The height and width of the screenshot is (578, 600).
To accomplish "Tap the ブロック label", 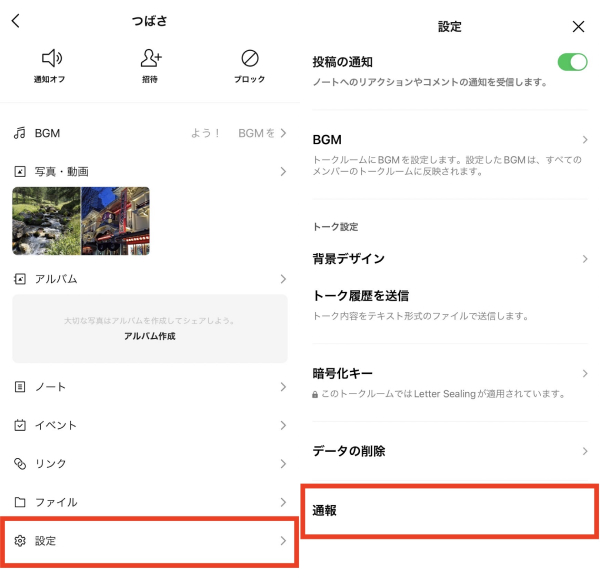I will point(249,79).
